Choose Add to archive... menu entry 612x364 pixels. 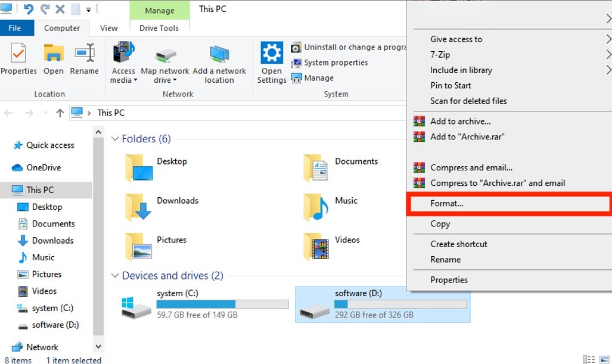pos(460,121)
